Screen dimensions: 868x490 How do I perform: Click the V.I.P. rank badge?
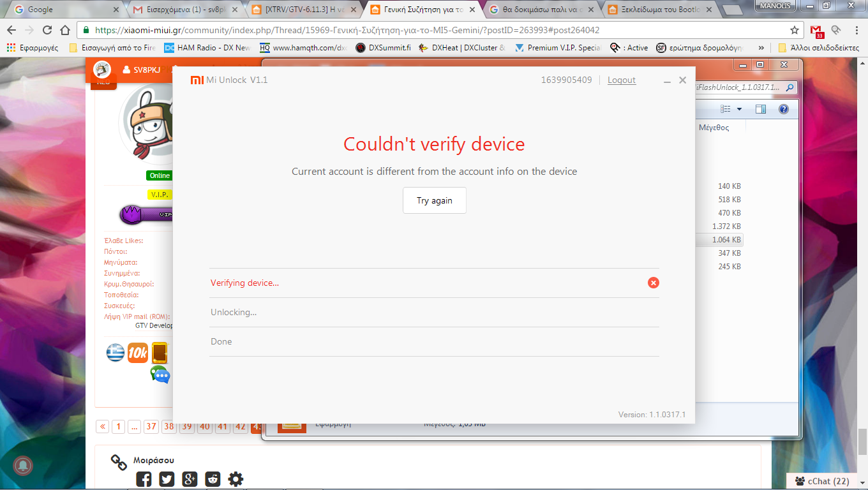point(160,195)
